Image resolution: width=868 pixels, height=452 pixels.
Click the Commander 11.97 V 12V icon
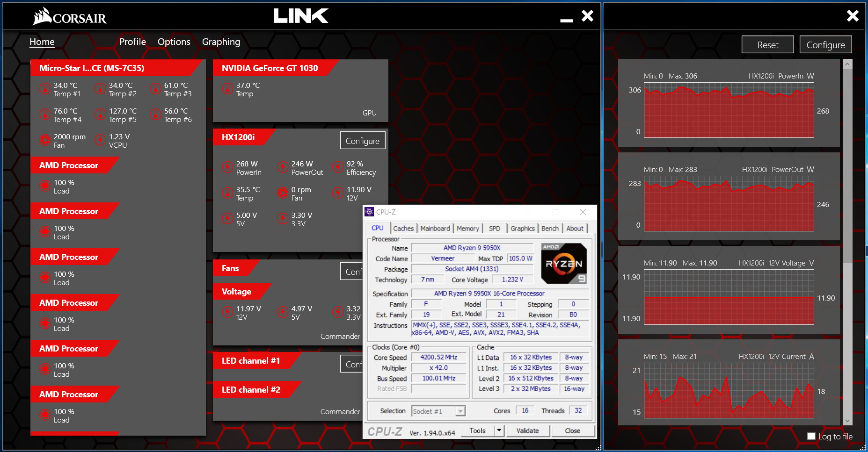tap(227, 312)
